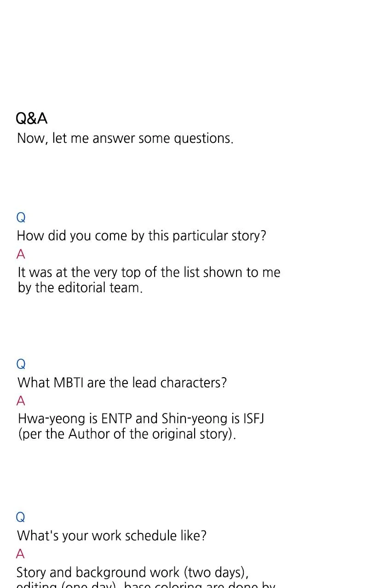Click the 'Now, let me answer some questions' line
Image resolution: width=368 pixels, height=588 pixels.
(125, 138)
